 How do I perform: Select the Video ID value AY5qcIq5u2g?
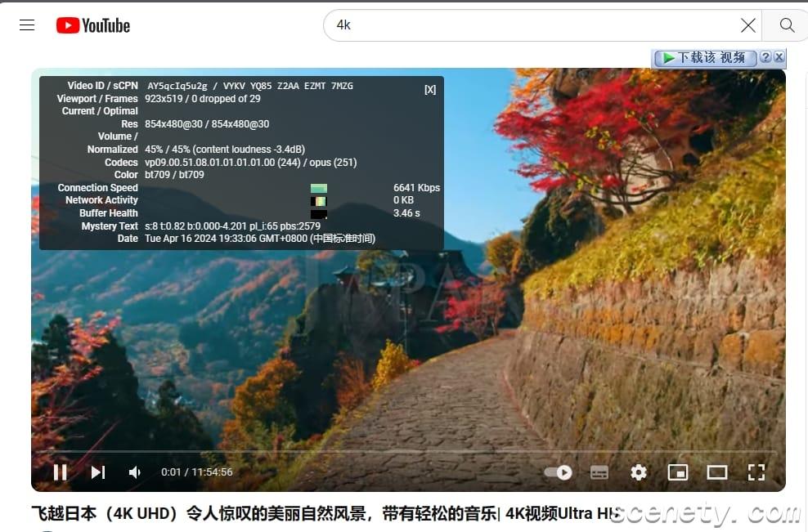(177, 86)
